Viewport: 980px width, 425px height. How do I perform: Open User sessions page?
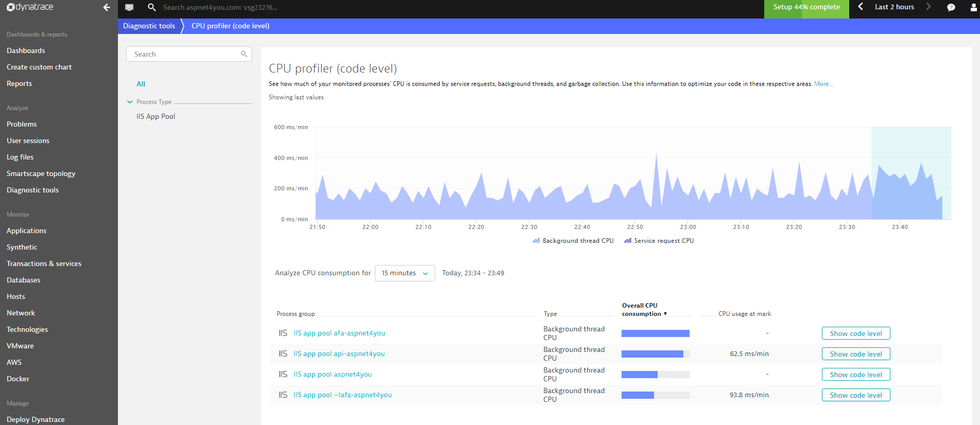click(x=28, y=140)
